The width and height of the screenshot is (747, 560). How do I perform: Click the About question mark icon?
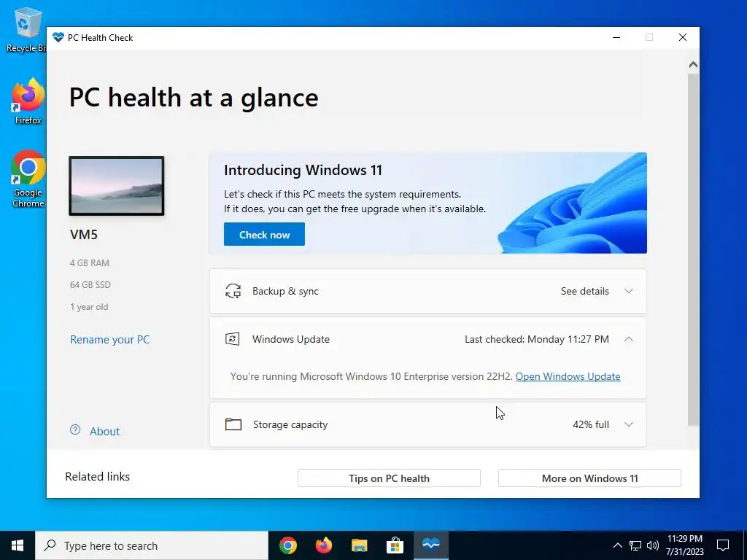pyautogui.click(x=75, y=430)
